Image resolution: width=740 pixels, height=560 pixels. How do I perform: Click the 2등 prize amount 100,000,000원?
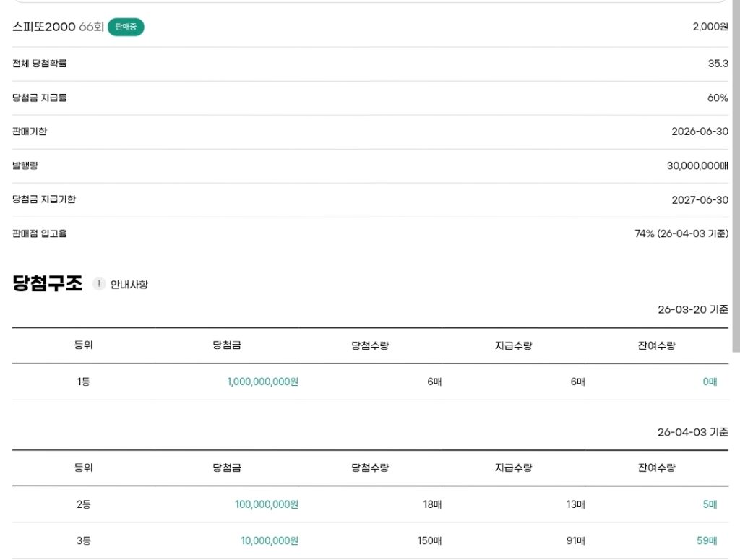(x=266, y=504)
